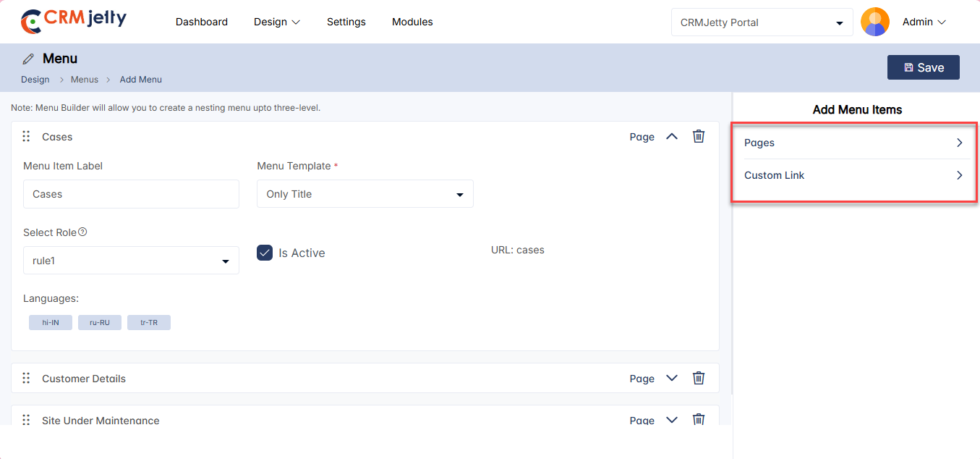Uncheck the Is Active checkbox
Screen dimensions: 980x459
[x=265, y=253]
